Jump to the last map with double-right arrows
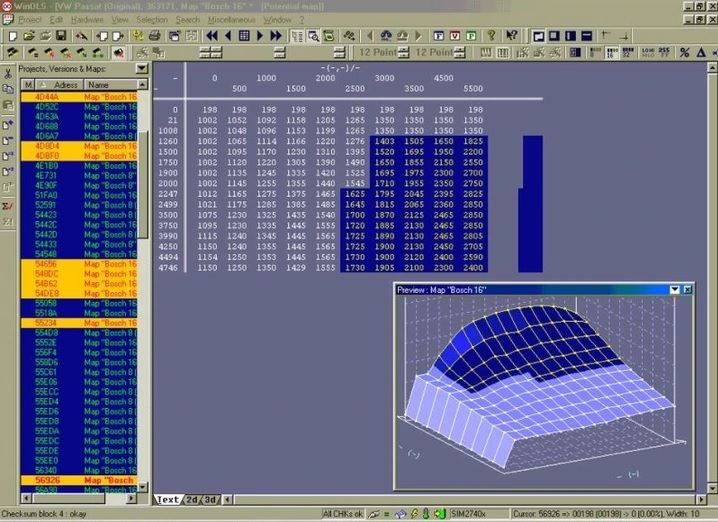The image size is (718, 522). point(274,36)
